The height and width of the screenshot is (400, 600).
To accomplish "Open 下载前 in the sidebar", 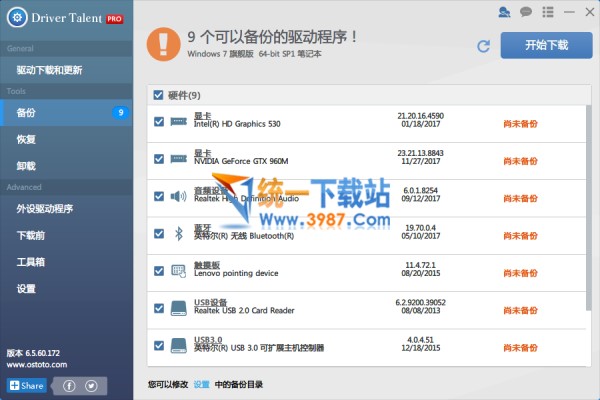I will [66, 235].
